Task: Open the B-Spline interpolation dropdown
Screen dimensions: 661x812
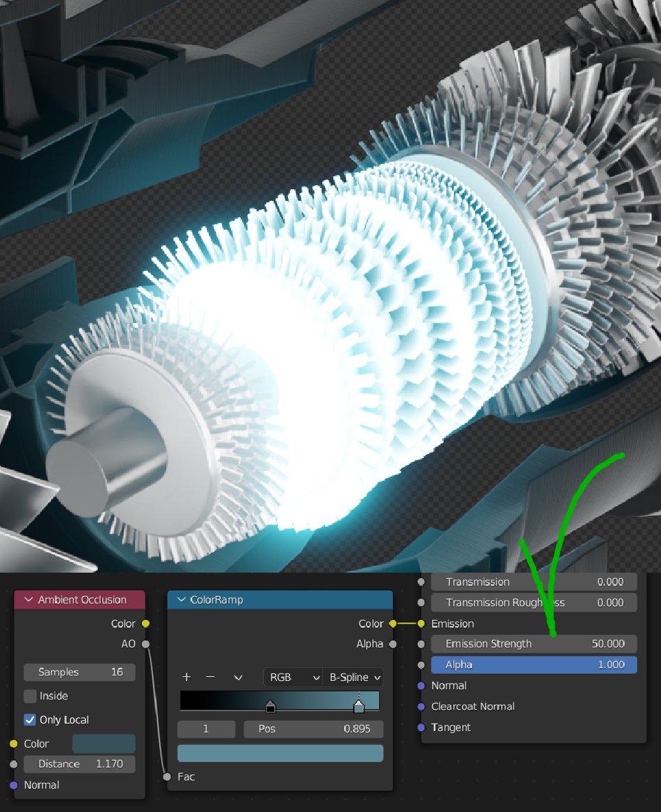Action: tap(352, 677)
